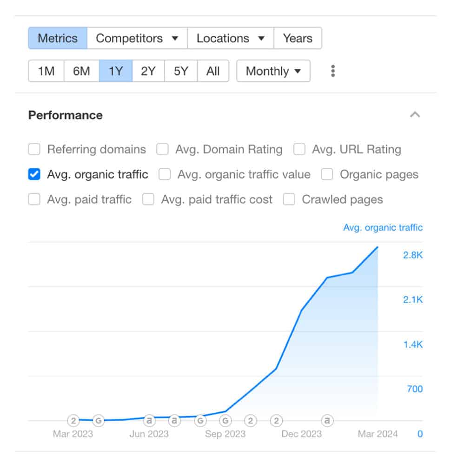Enable the Referring domains checkbox
The image size is (451, 476).
tap(34, 149)
